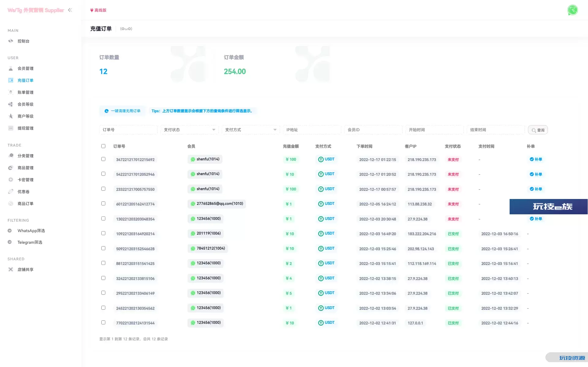Click the plug icon beside 离线版
The width and height of the screenshot is (588, 367).
(92, 10)
